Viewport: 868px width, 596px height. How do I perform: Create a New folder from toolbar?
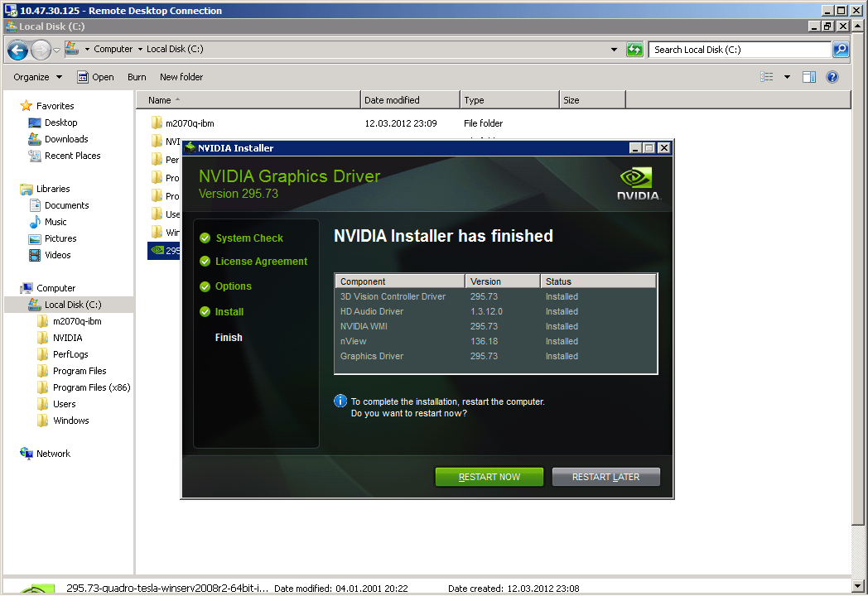[181, 77]
